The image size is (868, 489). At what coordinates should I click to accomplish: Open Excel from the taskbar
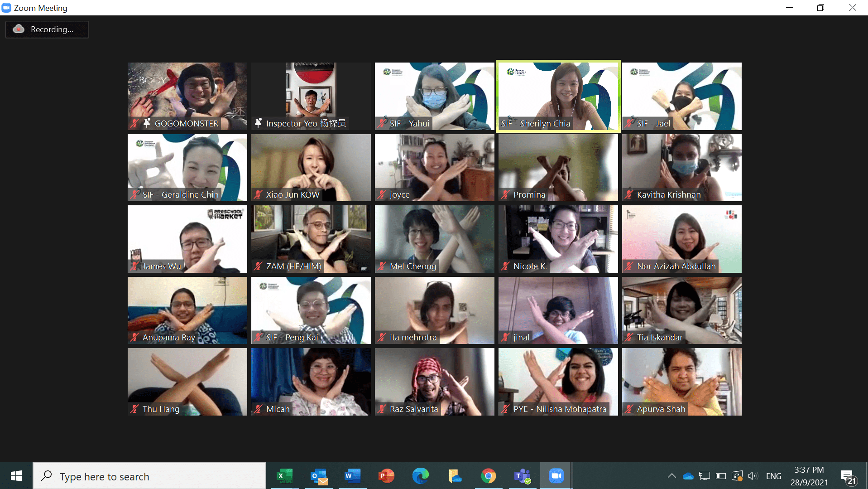284,476
